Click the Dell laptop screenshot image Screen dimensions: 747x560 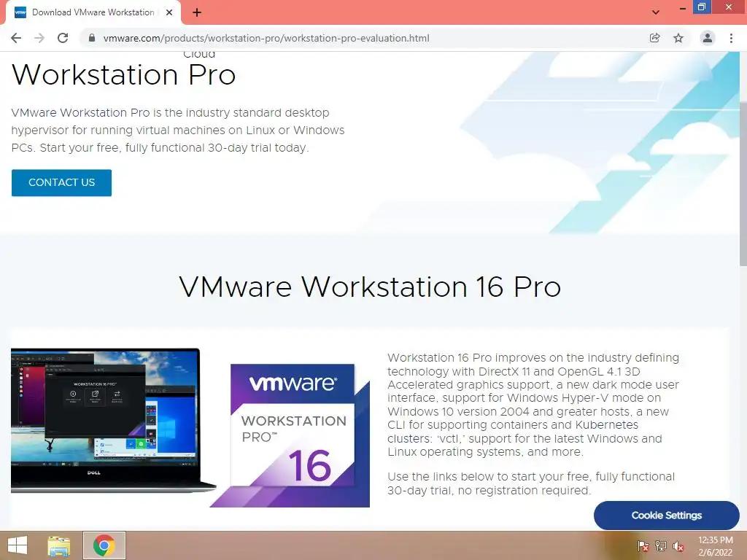click(x=113, y=421)
